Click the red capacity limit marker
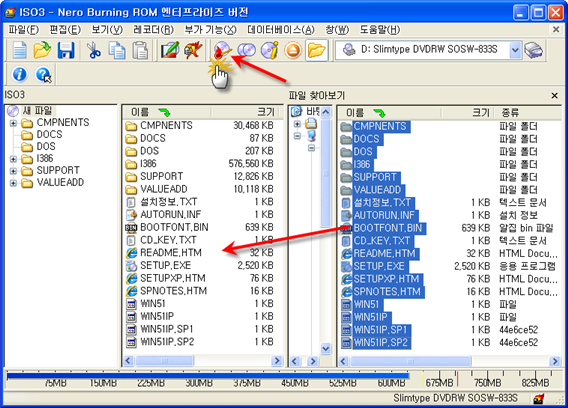The image size is (568, 408). pos(457,378)
